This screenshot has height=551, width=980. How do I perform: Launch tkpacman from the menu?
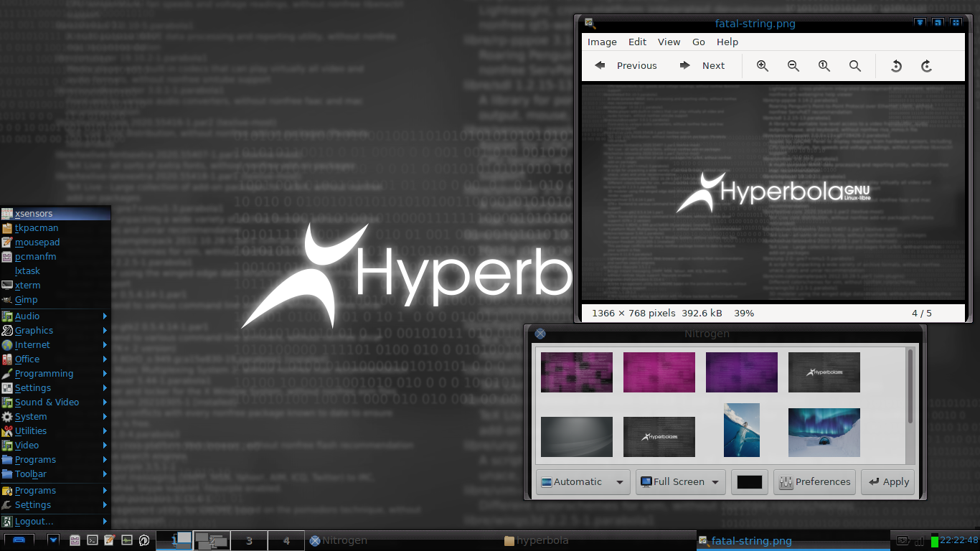[55, 228]
